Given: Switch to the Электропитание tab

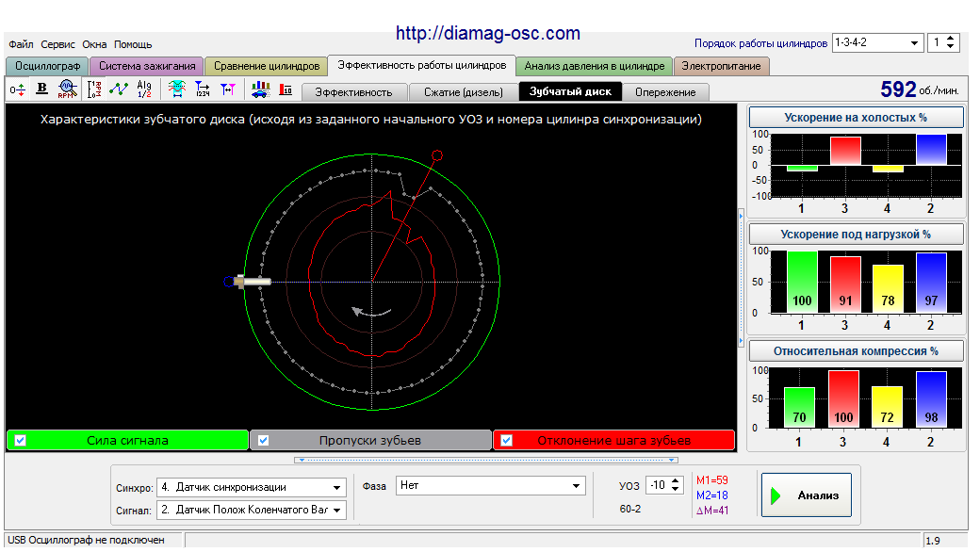Looking at the screenshot, I should (x=721, y=66).
